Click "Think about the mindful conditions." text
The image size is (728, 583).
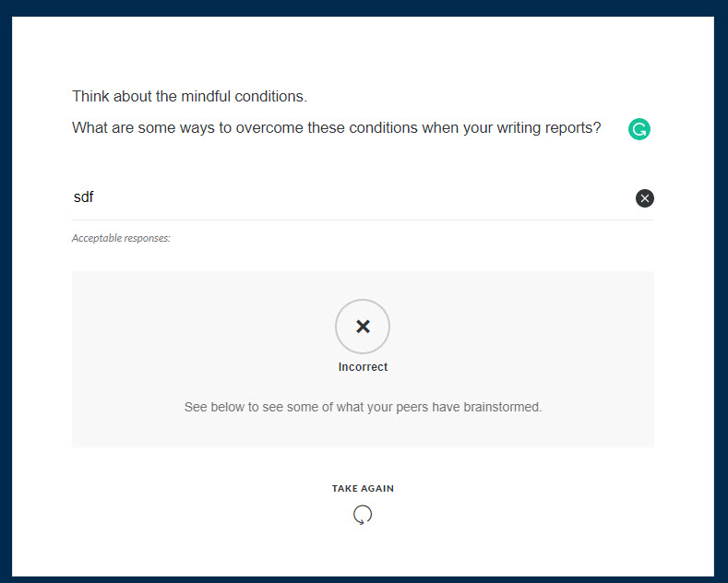[189, 96]
